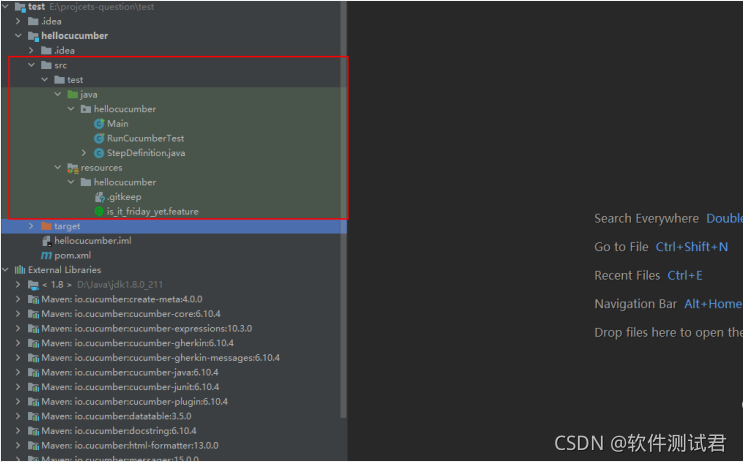This screenshot has width=743, height=462.
Task: Collapse hellocucumber folder under resources
Action: [x=71, y=182]
